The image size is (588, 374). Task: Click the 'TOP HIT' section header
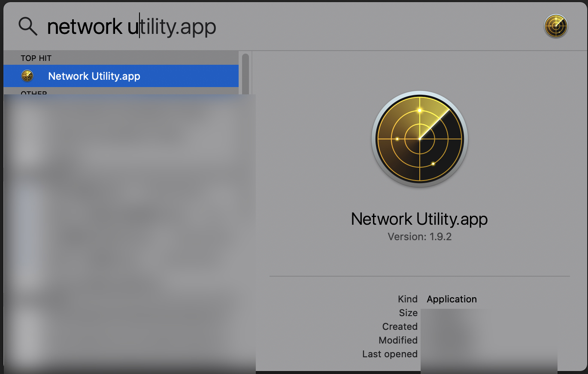[36, 58]
